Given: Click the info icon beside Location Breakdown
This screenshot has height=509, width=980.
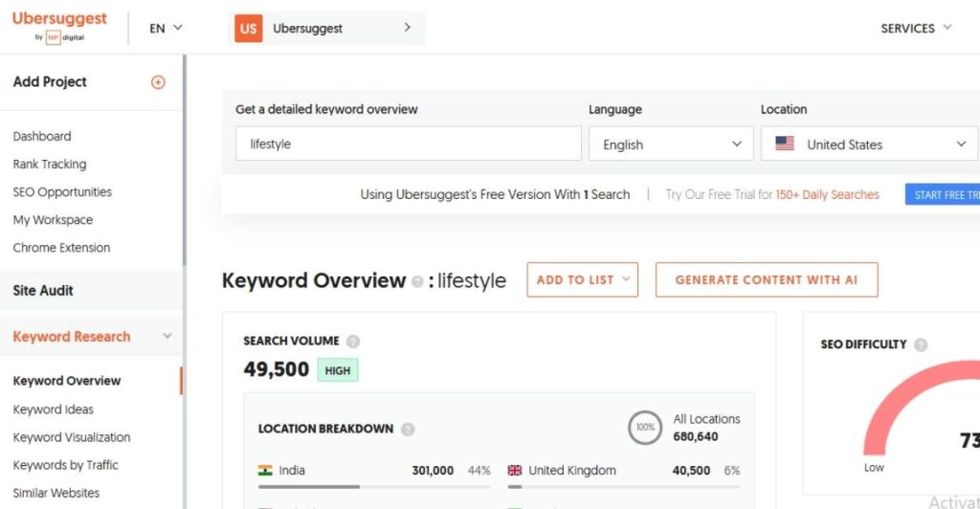Looking at the screenshot, I should (x=408, y=430).
